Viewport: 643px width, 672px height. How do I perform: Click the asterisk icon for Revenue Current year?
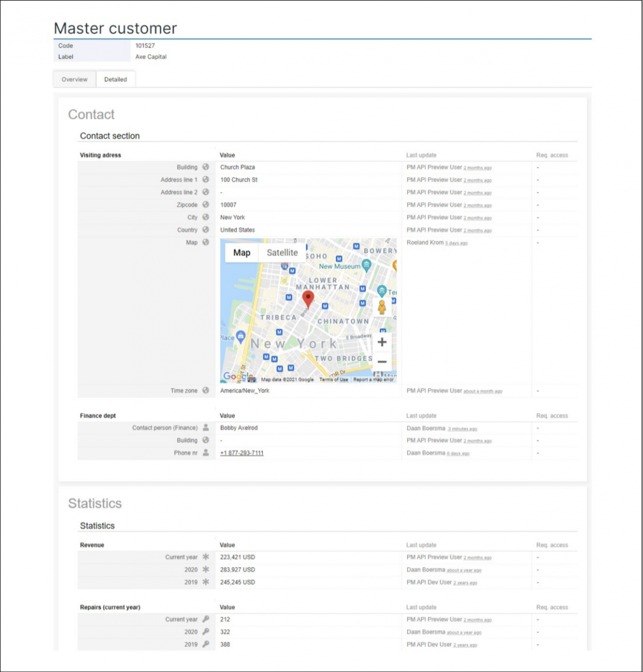[x=206, y=557]
